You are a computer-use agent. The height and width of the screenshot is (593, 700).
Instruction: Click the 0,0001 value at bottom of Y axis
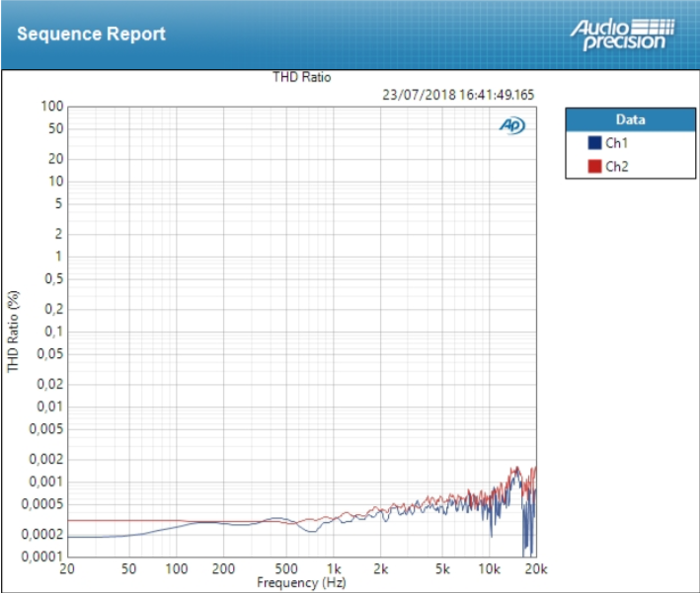(x=43, y=557)
